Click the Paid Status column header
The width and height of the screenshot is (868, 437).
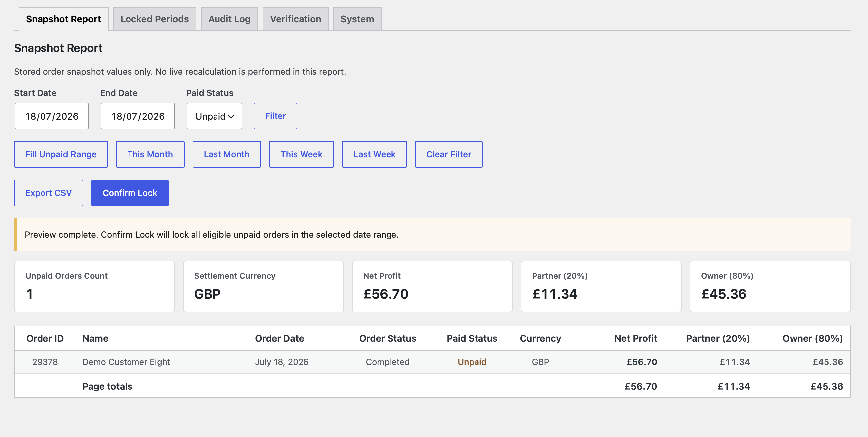(472, 338)
